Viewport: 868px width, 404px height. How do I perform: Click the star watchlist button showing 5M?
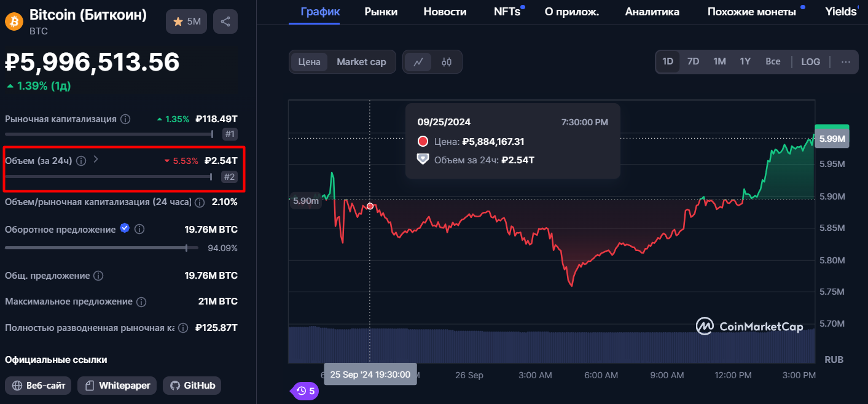tap(186, 21)
